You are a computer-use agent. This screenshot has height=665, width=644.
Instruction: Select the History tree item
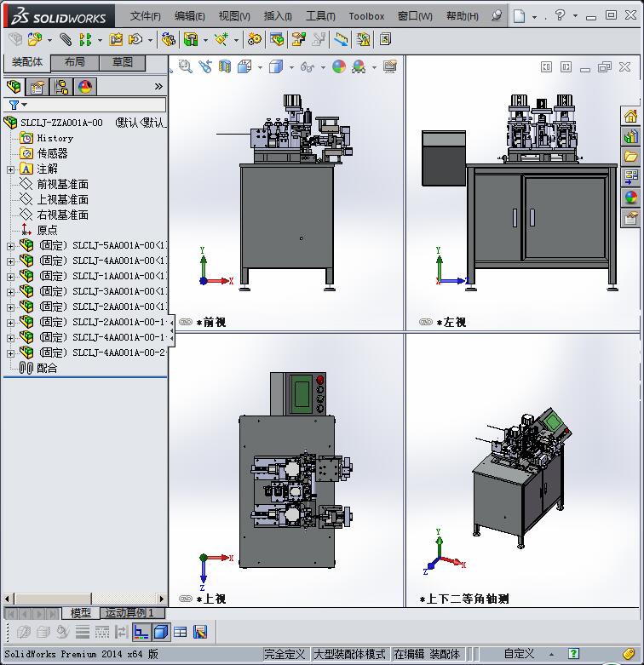click(x=55, y=138)
